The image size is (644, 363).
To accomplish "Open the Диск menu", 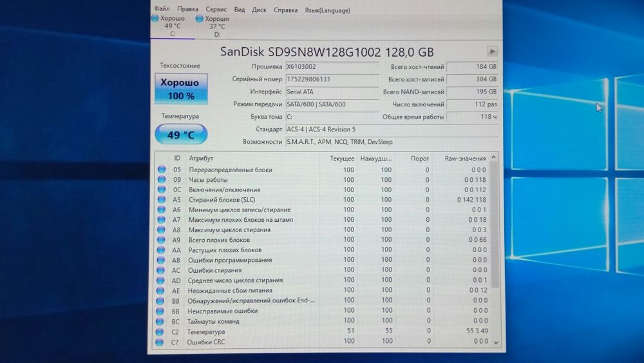I will coord(259,10).
